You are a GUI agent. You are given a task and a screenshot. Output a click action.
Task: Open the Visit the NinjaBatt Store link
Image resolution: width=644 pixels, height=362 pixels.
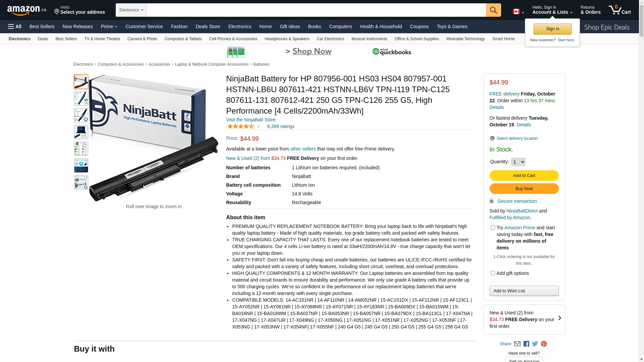251,120
